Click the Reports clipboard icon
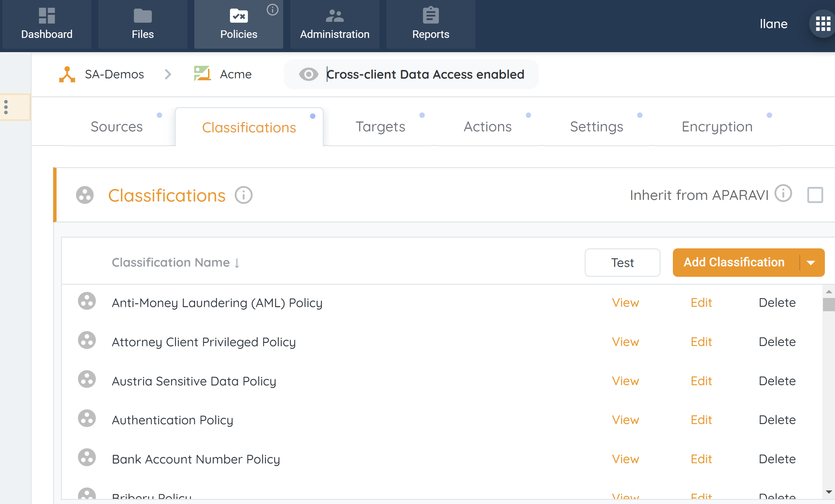Screen dimensions: 835x504 pyautogui.click(x=430, y=15)
